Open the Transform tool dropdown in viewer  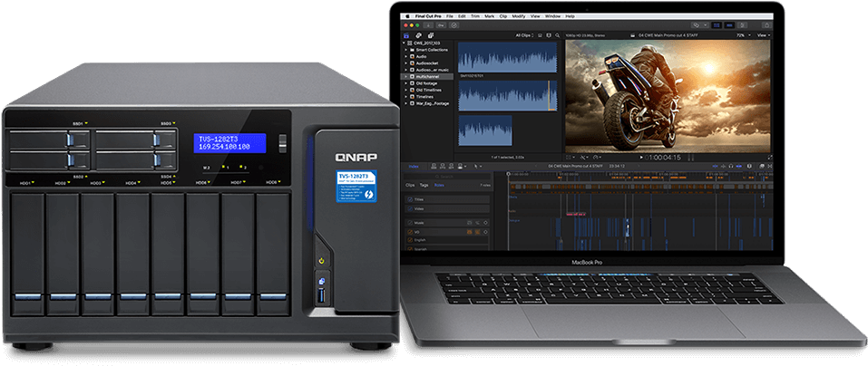(571, 157)
